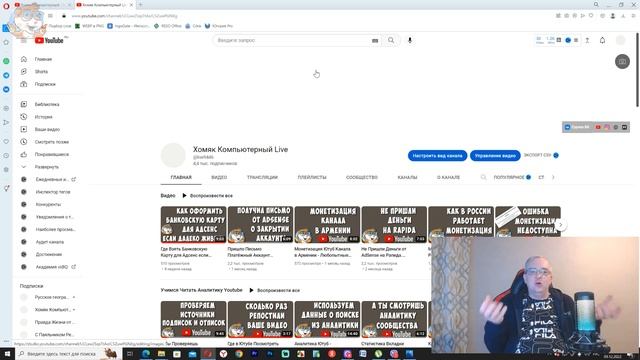Open thumbnail Проверяем источники подписок и отписок
Image resolution: width=640 pixels, height=360 pixels.
pyautogui.click(x=193, y=319)
